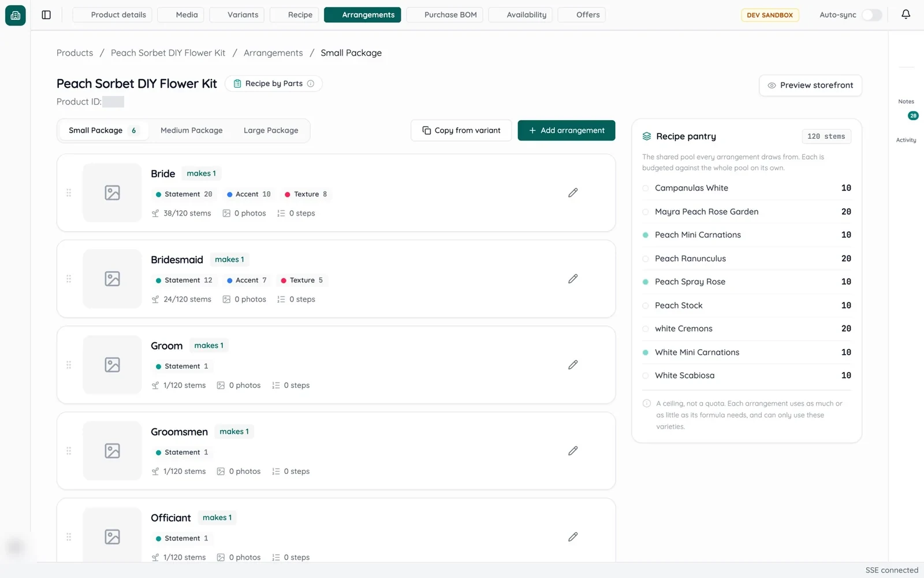
Task: Open the Activity side panel
Action: coord(906,140)
